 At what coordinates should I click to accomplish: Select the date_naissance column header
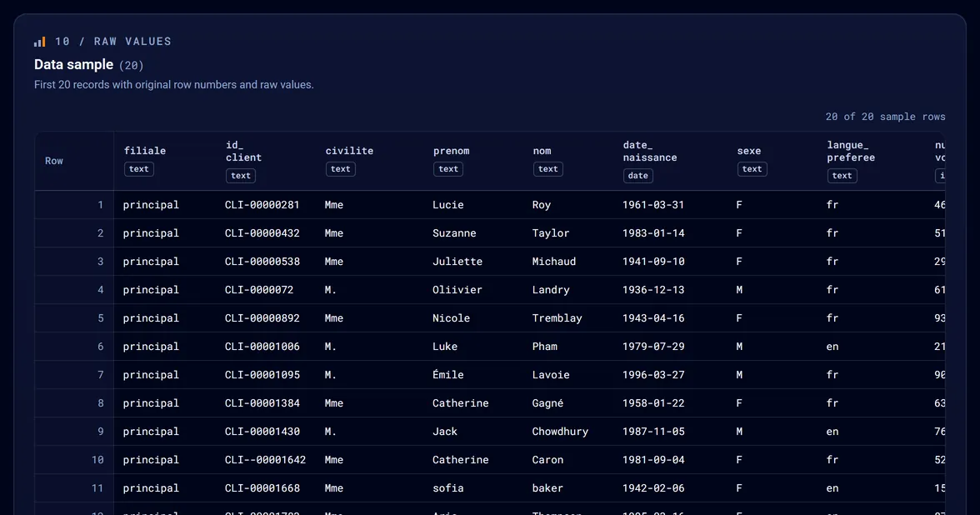650,152
